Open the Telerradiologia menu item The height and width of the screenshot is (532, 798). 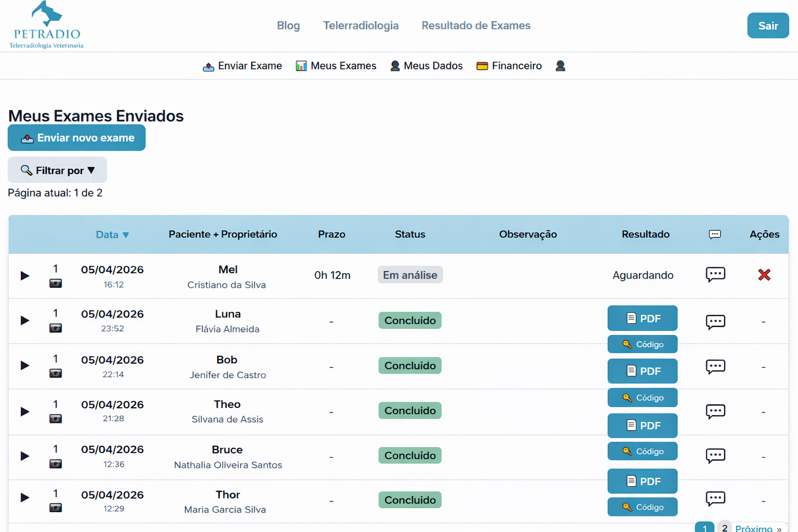[361, 25]
